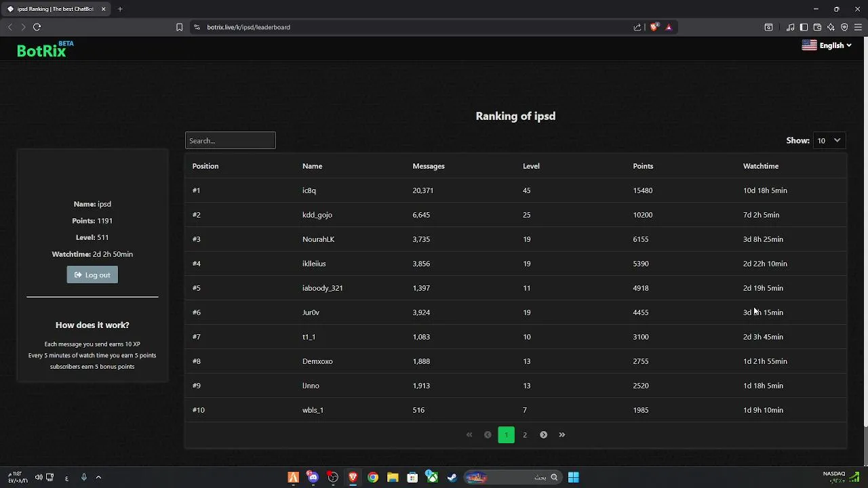Image resolution: width=868 pixels, height=488 pixels.
Task: Open Steam from the taskbar
Action: [452, 477]
